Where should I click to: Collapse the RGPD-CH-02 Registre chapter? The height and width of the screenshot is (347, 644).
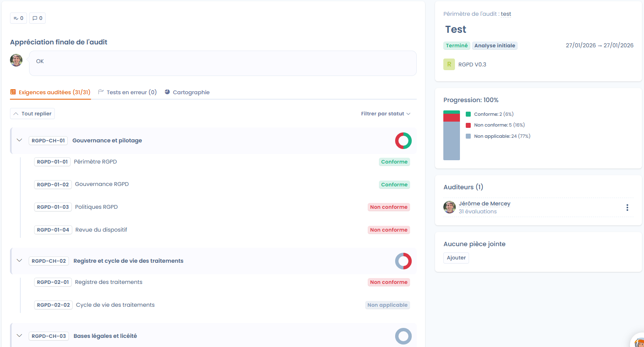(19, 261)
